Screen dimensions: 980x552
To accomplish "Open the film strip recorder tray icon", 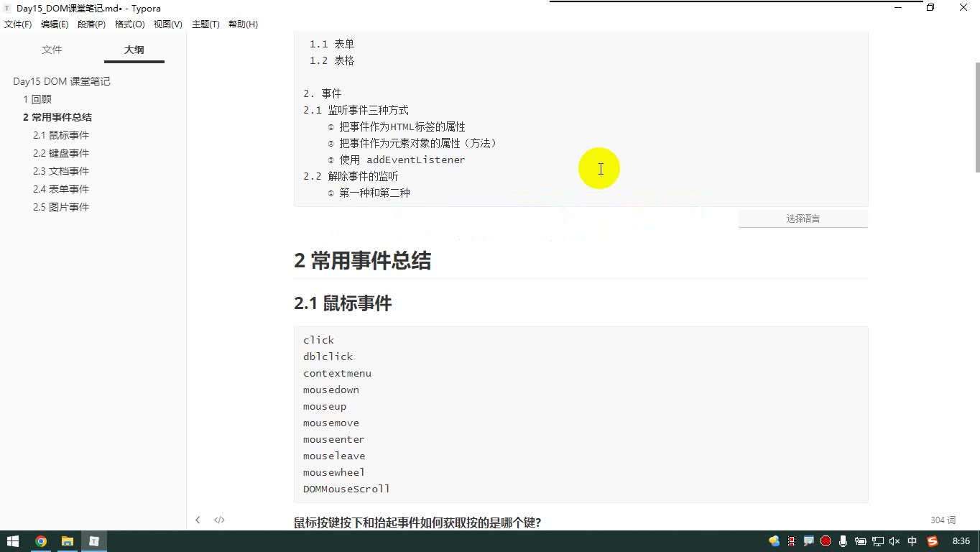I will tap(792, 541).
